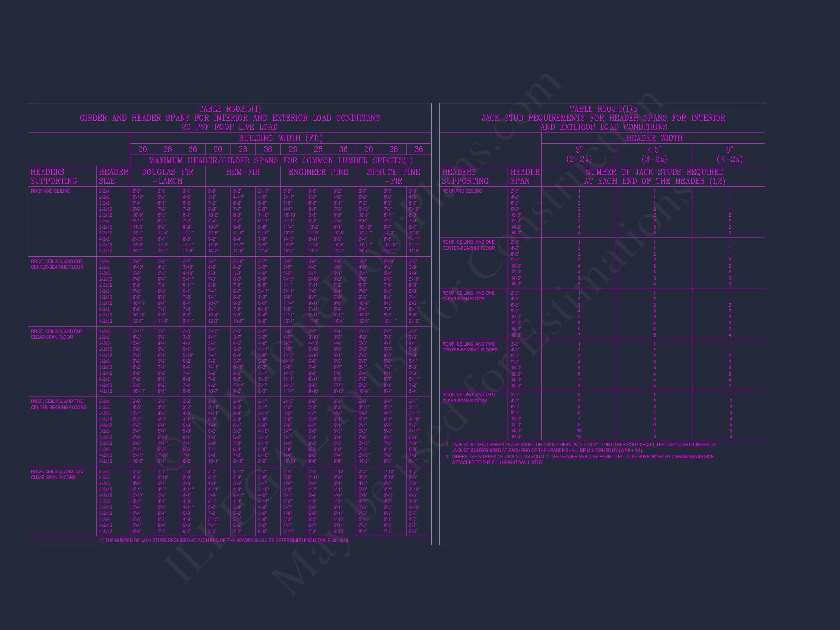
Task: Click the TABLE R502.5(1) title of left table
Action: pyautogui.click(x=229, y=109)
